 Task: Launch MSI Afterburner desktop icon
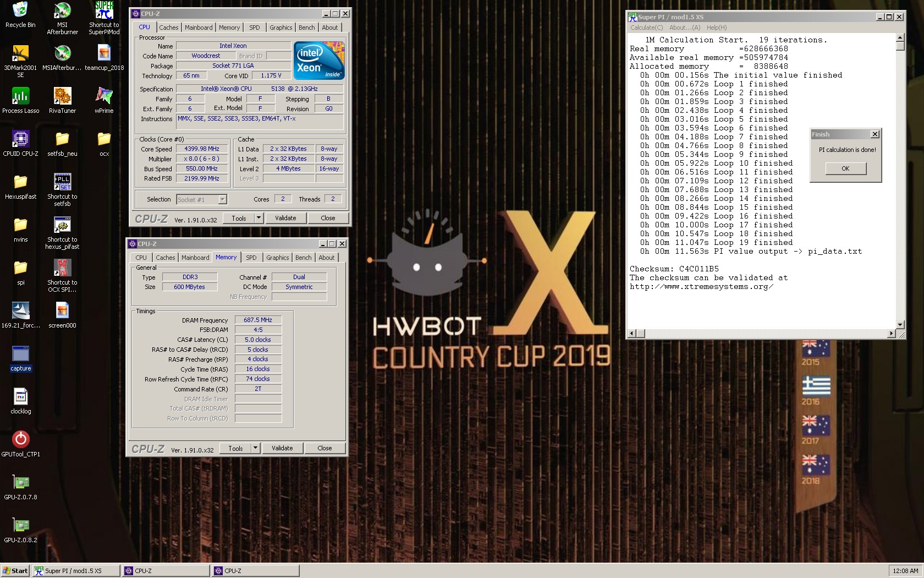tap(62, 18)
